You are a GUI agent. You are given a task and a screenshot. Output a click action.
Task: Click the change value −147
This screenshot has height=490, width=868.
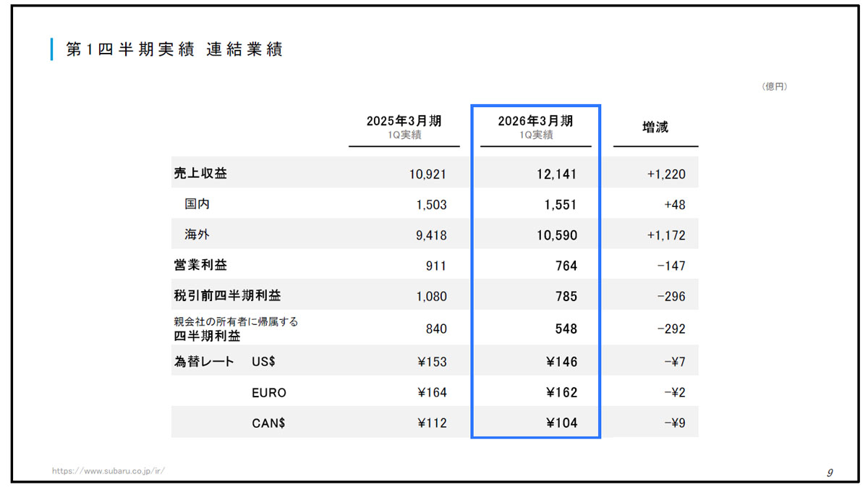[672, 266]
